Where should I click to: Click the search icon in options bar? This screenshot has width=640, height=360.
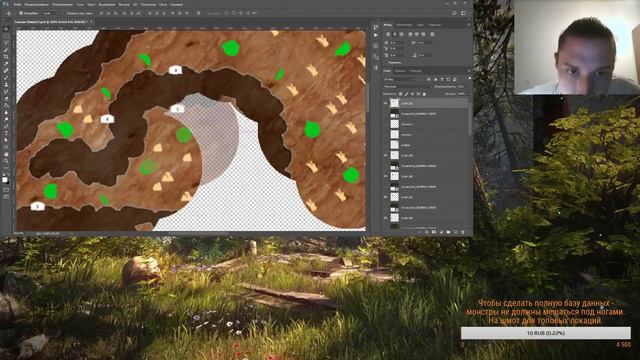point(454,13)
